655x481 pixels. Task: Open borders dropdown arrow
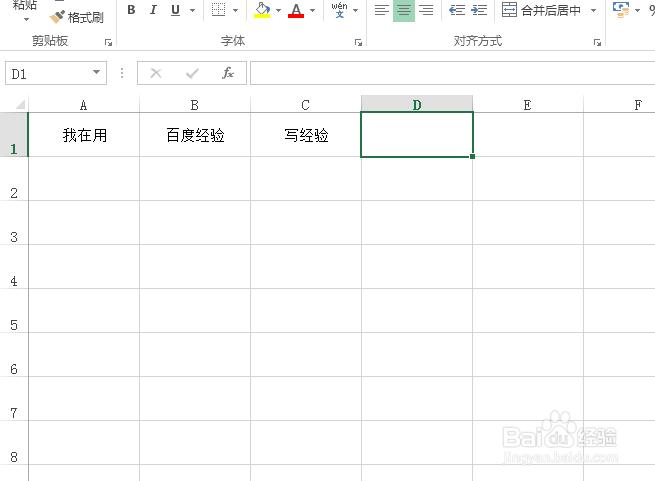click(236, 10)
